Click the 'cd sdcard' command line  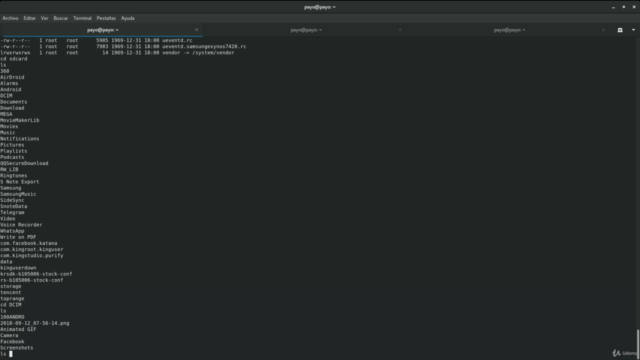(x=13, y=59)
